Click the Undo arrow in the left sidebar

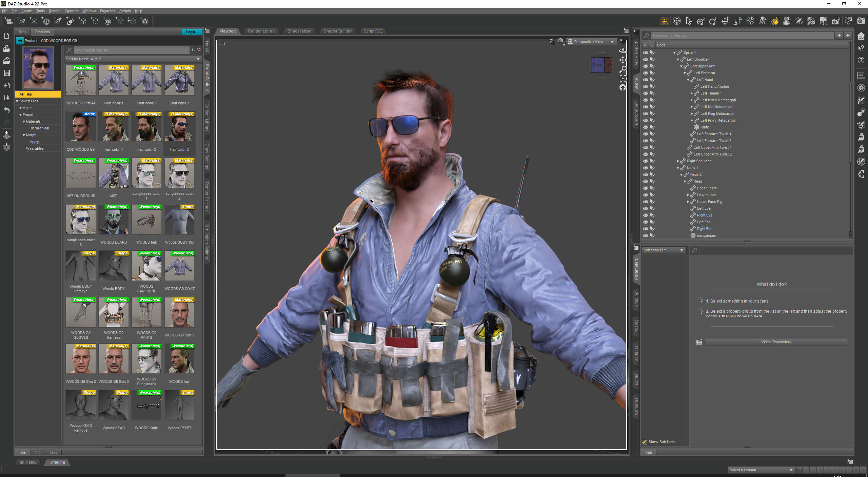click(x=6, y=110)
